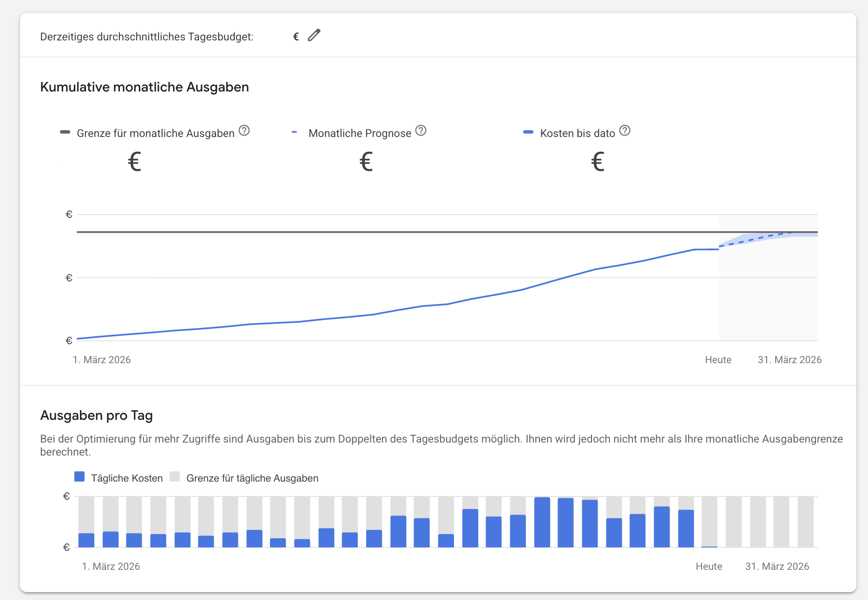Click the first blue bar in Ausgaben pro Tag
The width and height of the screenshot is (868, 600).
pos(86,540)
